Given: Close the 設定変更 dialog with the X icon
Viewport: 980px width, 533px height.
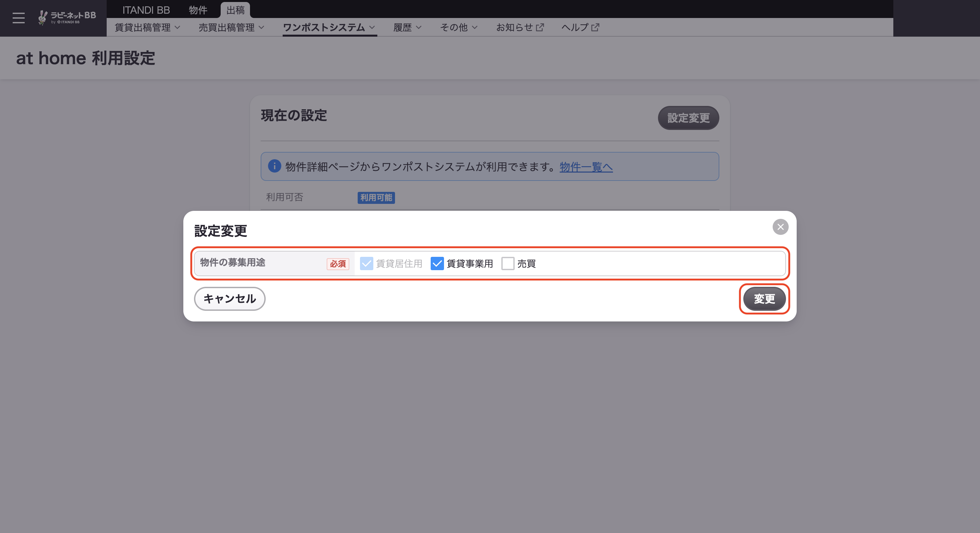Looking at the screenshot, I should 780,227.
